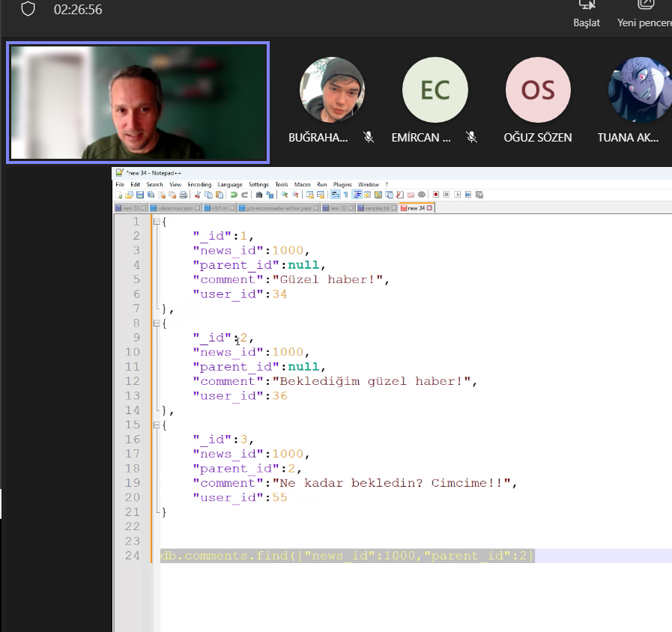This screenshot has width=672, height=632.
Task: Click Run macro multiple times icon
Action: (x=468, y=195)
